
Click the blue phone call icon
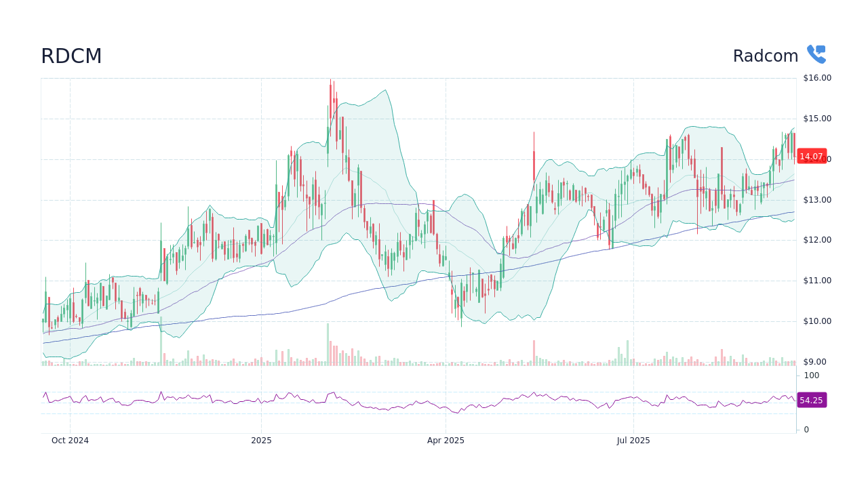(x=816, y=54)
